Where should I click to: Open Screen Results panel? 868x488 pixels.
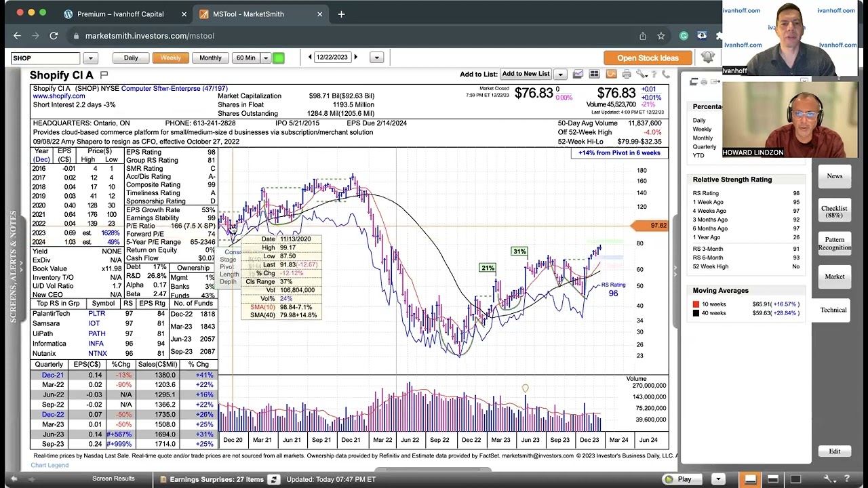point(113,479)
